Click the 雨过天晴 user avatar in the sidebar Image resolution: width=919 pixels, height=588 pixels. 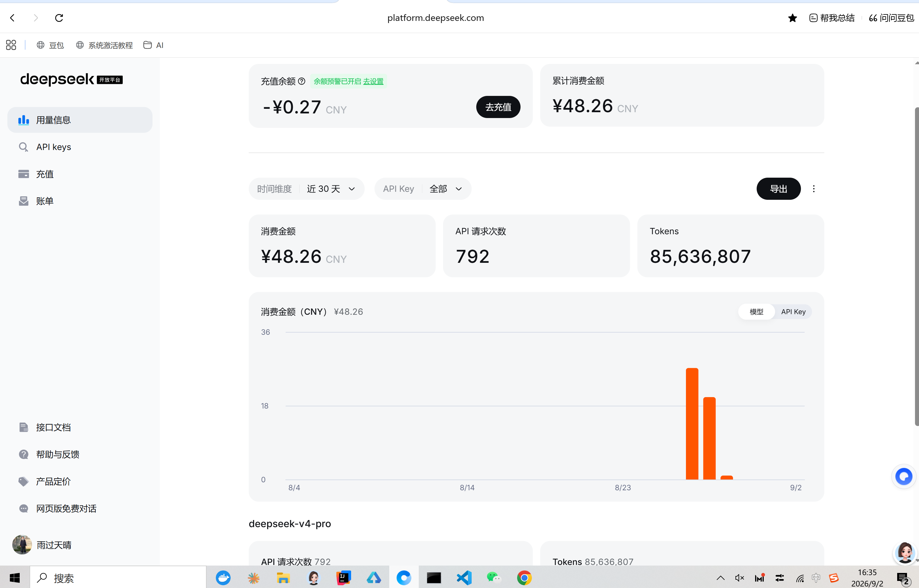22,545
